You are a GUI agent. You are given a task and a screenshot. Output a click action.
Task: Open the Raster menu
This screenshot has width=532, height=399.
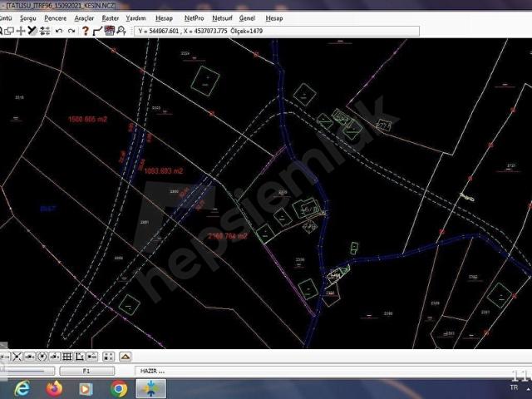click(x=111, y=18)
